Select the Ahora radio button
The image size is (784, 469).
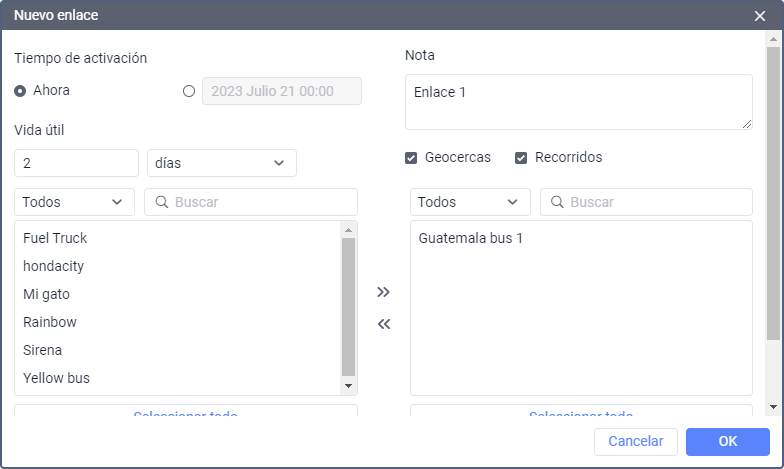tap(20, 91)
